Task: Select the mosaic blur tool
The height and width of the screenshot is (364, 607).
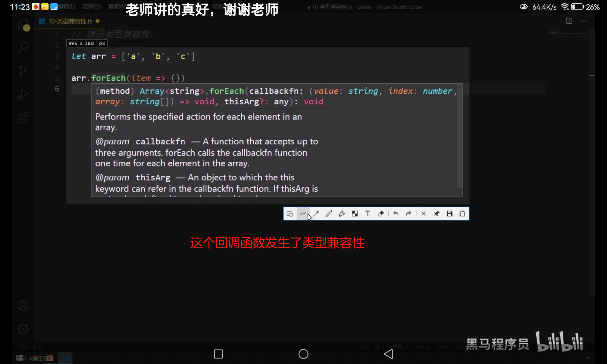Action: (x=355, y=214)
